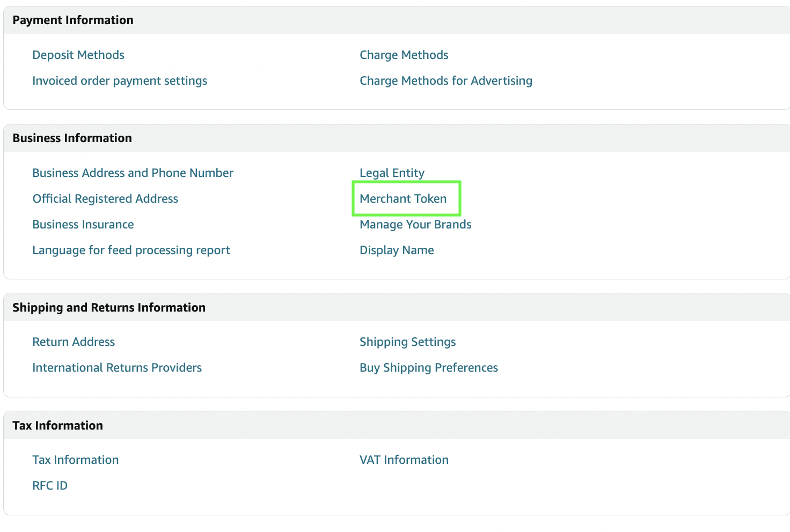Screen dimensions: 790x532
Task: Open Shipping Settings page
Action: tap(407, 342)
